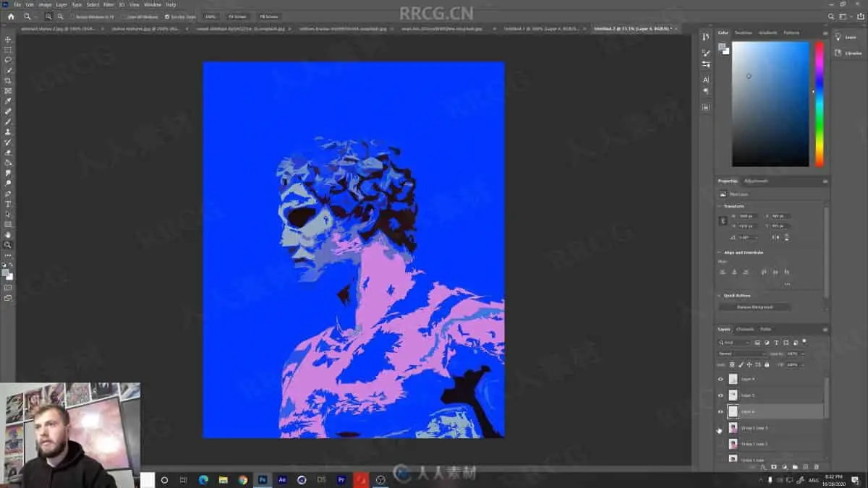Open Premiere Pro from the taskbar
This screenshot has width=868, height=488.
pyautogui.click(x=341, y=479)
